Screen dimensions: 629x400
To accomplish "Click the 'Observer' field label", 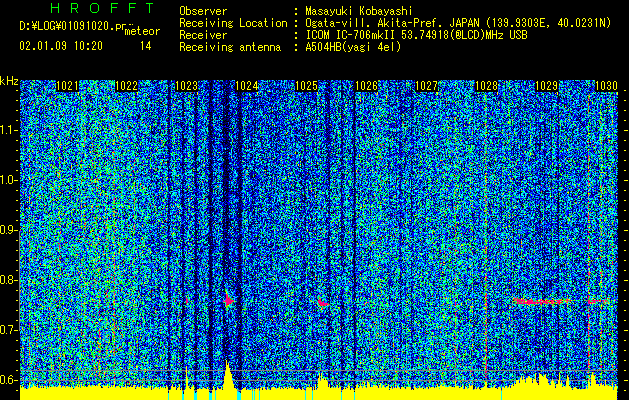I will [203, 11].
